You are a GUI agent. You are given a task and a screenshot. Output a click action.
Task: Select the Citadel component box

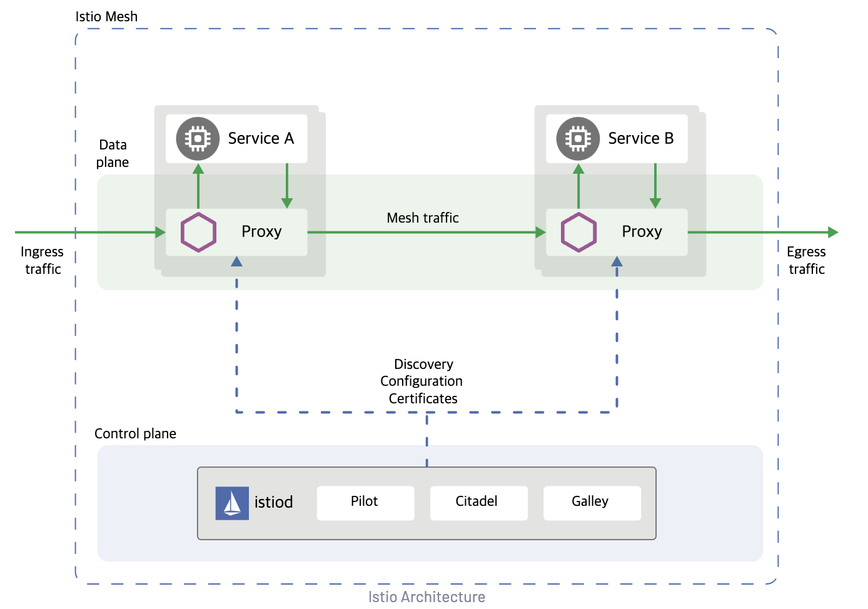478,503
